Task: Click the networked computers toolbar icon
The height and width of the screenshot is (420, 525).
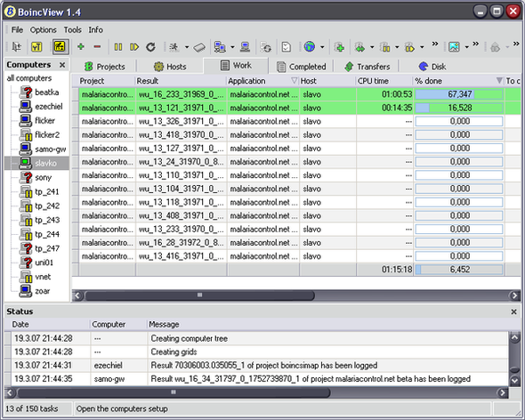Action: [220, 47]
